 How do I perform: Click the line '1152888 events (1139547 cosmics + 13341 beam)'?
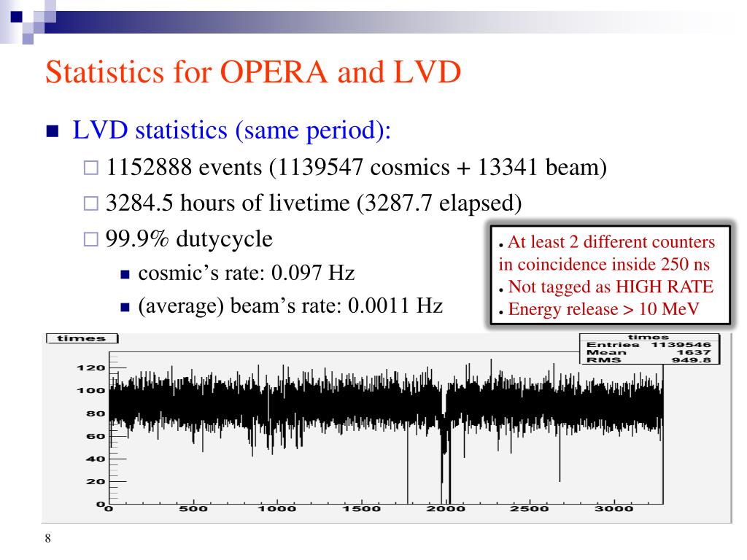pos(356,167)
